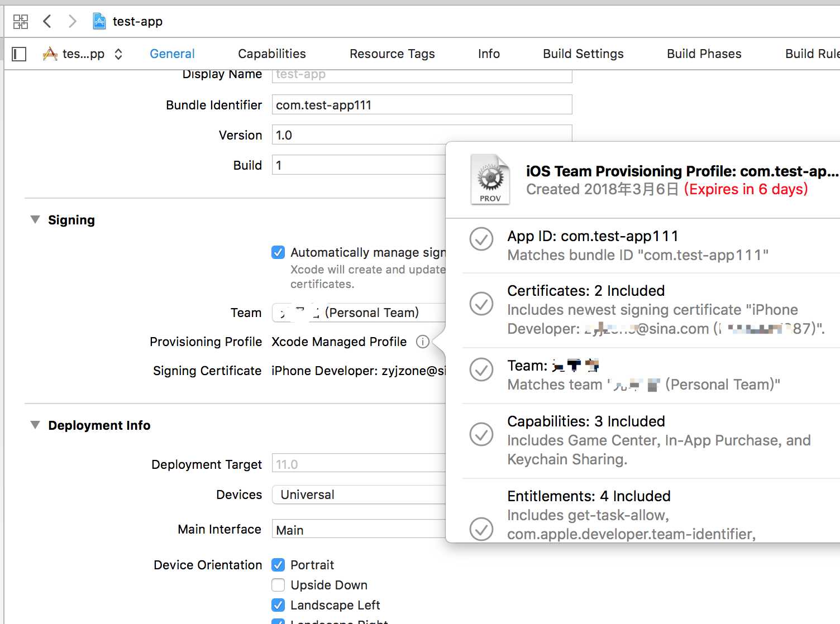Viewport: 840px width, 624px height.
Task: Collapse the Signing section triangle
Action: 35,220
